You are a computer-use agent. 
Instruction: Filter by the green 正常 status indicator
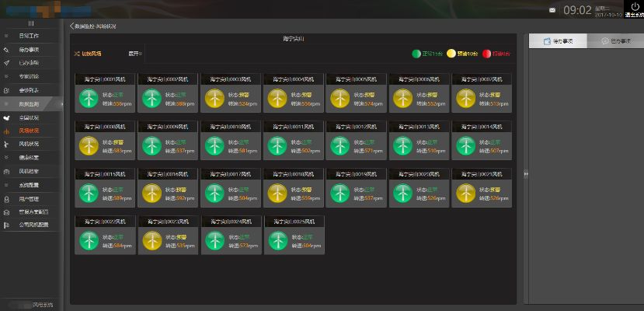click(x=416, y=54)
